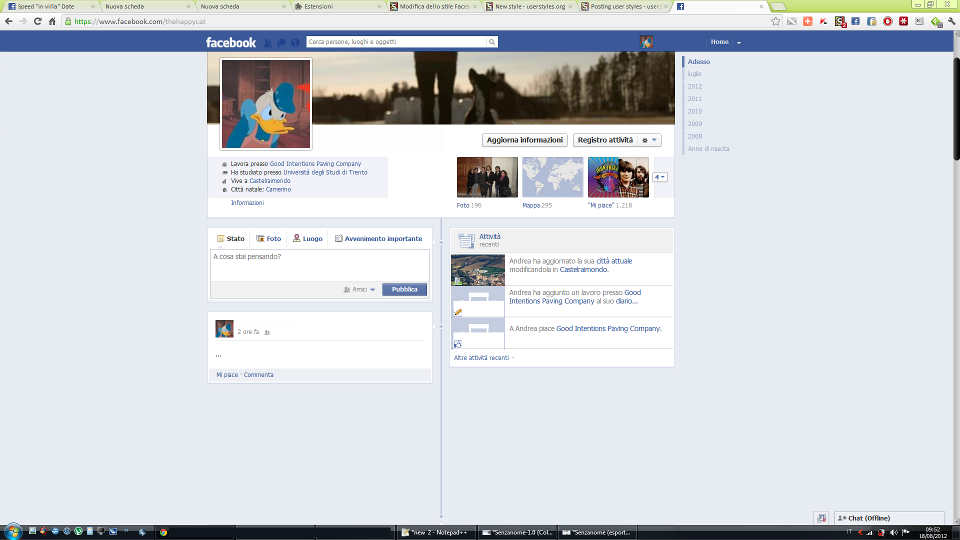Click the gear icon beside Registro attività
This screenshot has height=540, width=960.
click(x=645, y=140)
